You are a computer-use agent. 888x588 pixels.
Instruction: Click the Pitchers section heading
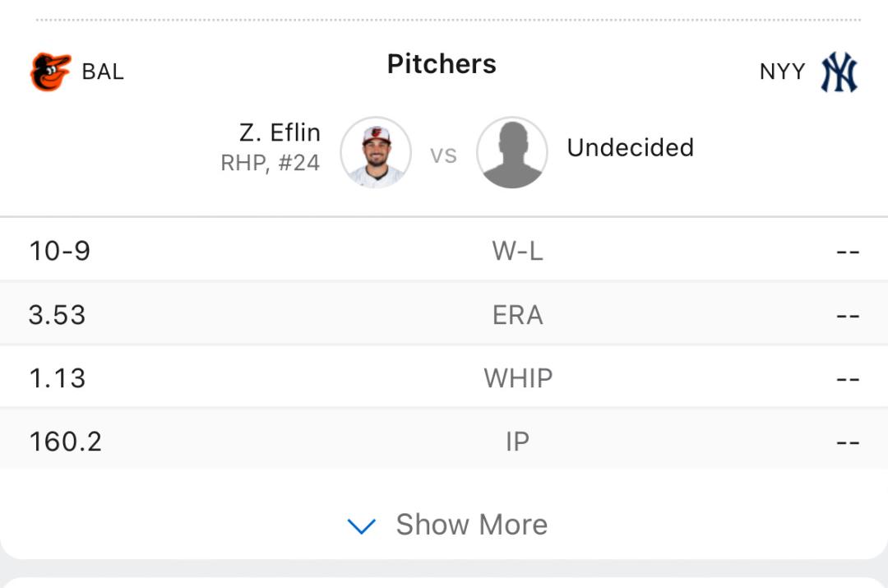[x=442, y=63]
